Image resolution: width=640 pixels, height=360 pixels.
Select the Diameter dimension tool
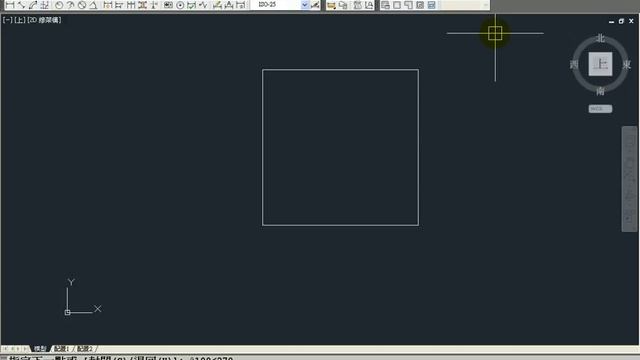click(x=82, y=5)
